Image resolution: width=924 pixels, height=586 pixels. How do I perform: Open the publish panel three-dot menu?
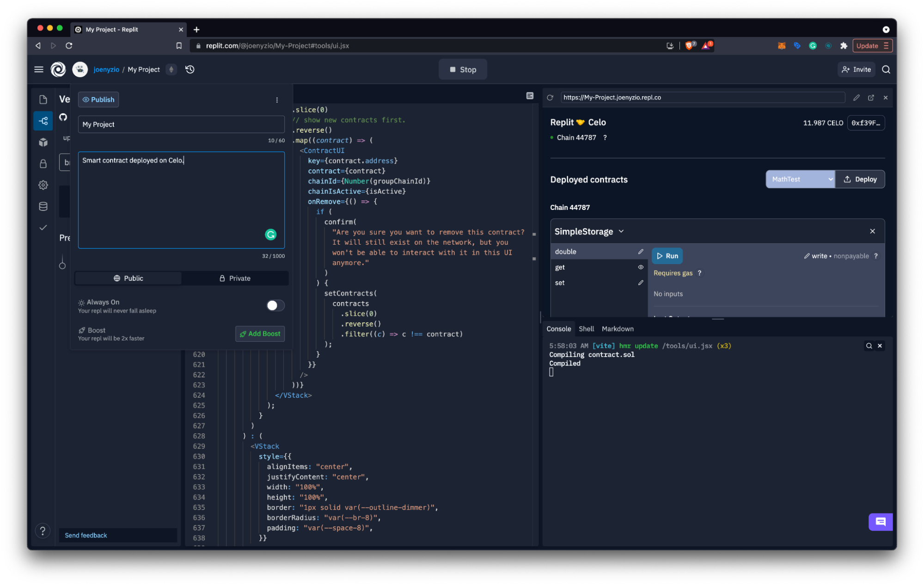click(x=277, y=100)
